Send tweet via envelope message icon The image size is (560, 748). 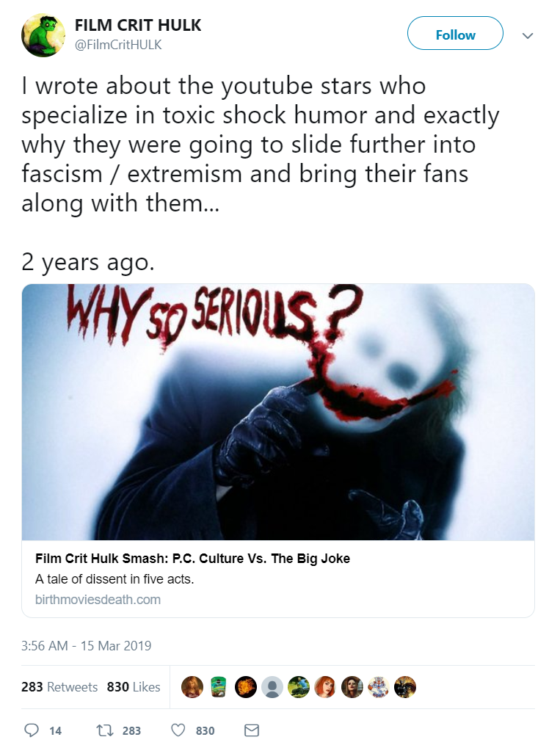point(252,730)
